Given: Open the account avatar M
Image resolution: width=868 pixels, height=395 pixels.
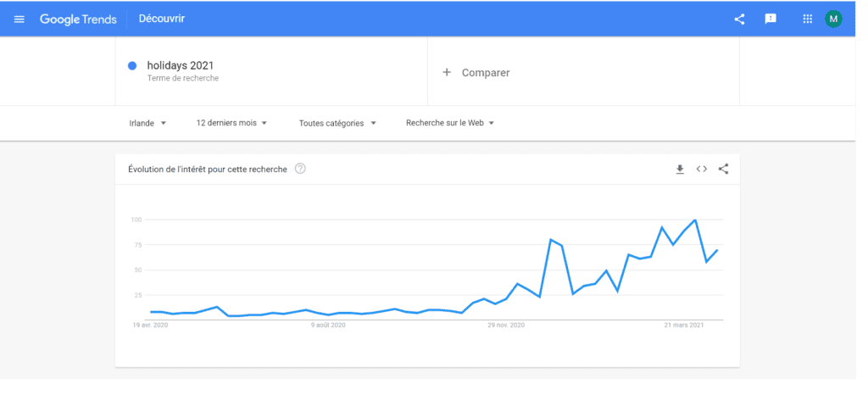Looking at the screenshot, I should (x=833, y=19).
